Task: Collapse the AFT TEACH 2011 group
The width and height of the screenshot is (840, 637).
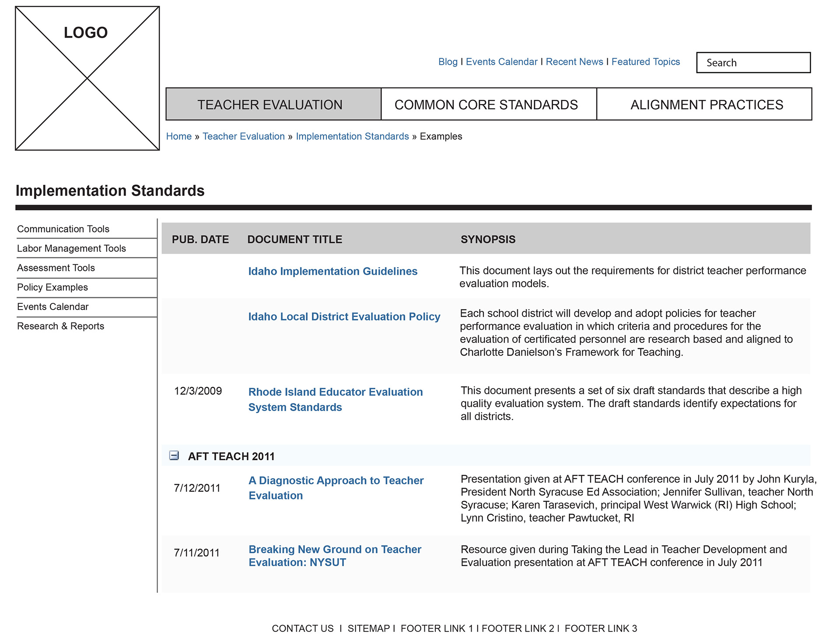Action: click(174, 456)
